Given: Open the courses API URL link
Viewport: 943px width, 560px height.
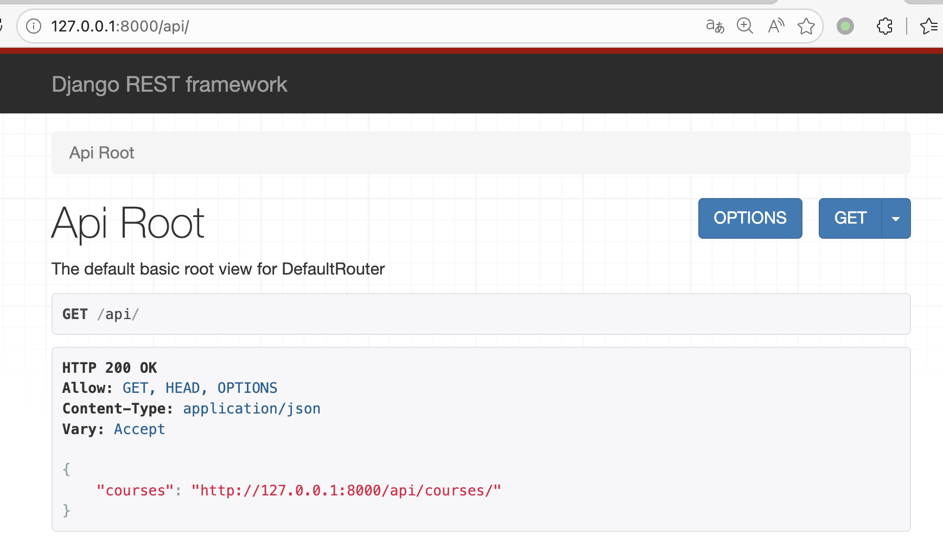Looking at the screenshot, I should (x=346, y=491).
